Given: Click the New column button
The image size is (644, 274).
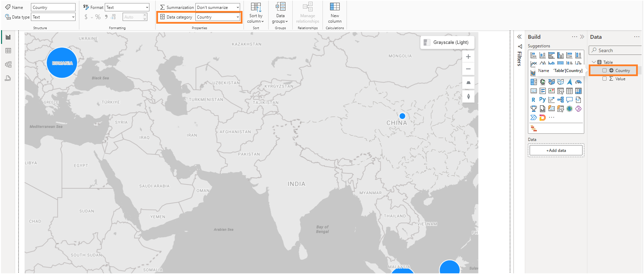Looking at the screenshot, I should point(335,13).
